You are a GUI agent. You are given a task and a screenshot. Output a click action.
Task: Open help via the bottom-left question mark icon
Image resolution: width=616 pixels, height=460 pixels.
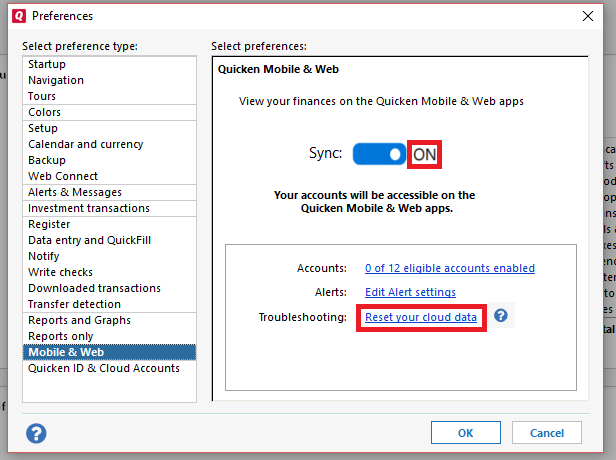pyautogui.click(x=36, y=433)
